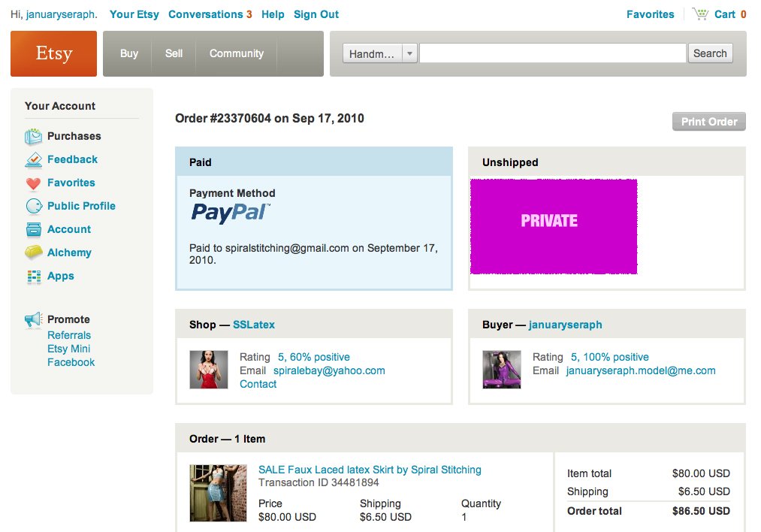Click the januaryseraph greeting username
This screenshot has height=532, width=761.
(x=60, y=14)
